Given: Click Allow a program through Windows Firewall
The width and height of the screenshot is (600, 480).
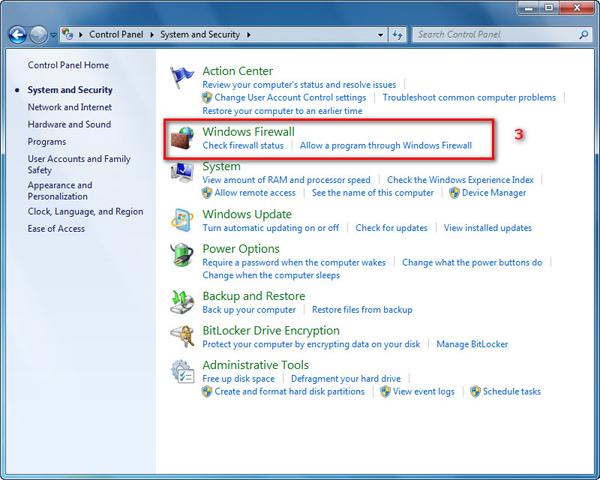Looking at the screenshot, I should 386,145.
